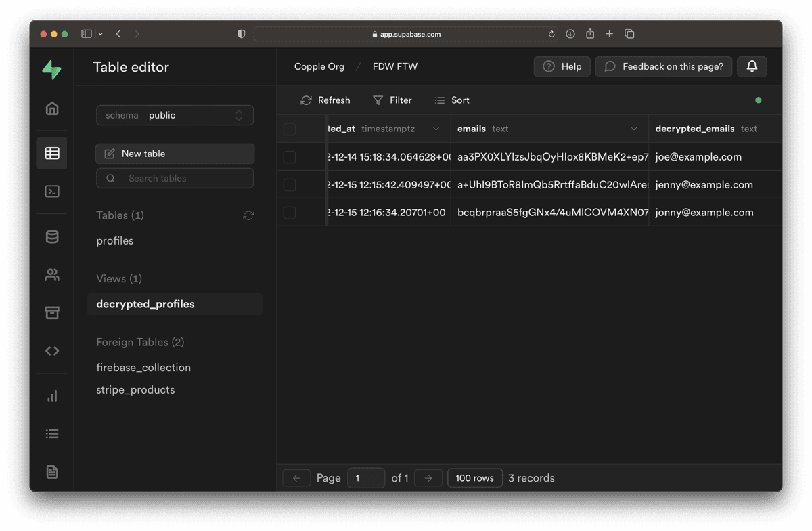The image size is (812, 531).
Task: Click the New table button
Action: pyautogui.click(x=175, y=154)
